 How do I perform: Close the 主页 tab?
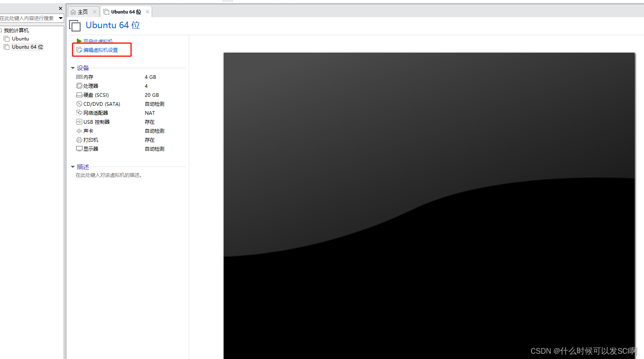pyautogui.click(x=94, y=12)
